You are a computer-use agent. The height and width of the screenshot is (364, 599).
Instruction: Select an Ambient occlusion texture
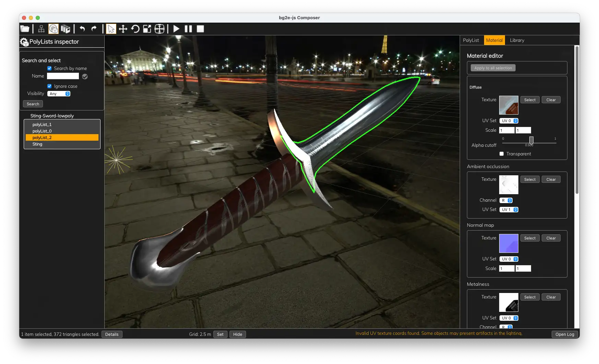(530, 179)
